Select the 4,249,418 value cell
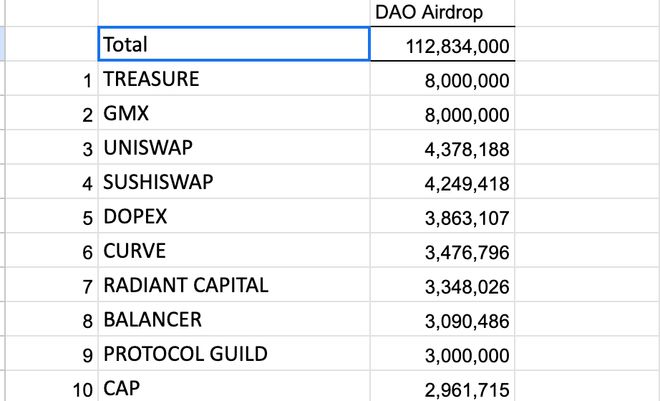Screen dimensions: 660x401 pos(444,183)
